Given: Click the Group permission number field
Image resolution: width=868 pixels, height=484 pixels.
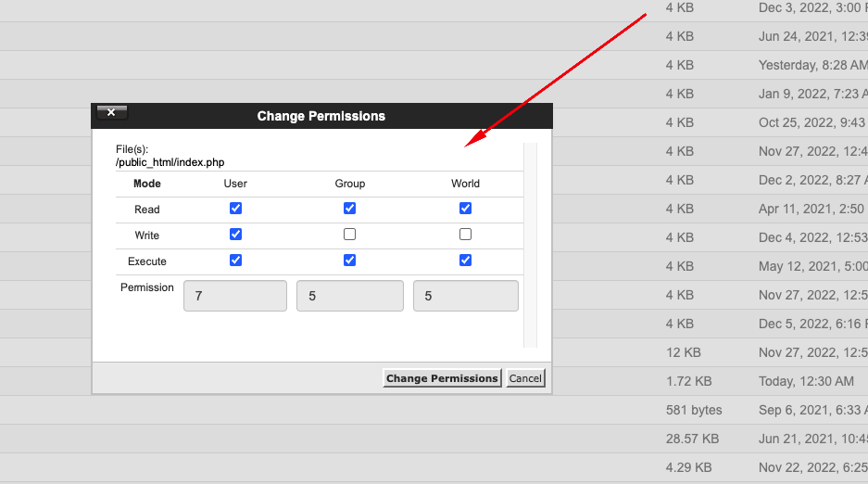Looking at the screenshot, I should tap(350, 296).
